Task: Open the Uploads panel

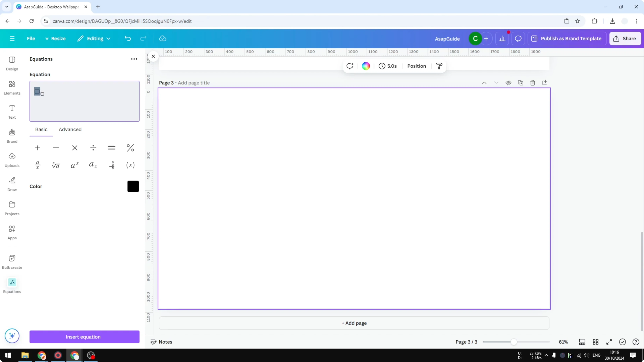Action: pyautogui.click(x=12, y=160)
